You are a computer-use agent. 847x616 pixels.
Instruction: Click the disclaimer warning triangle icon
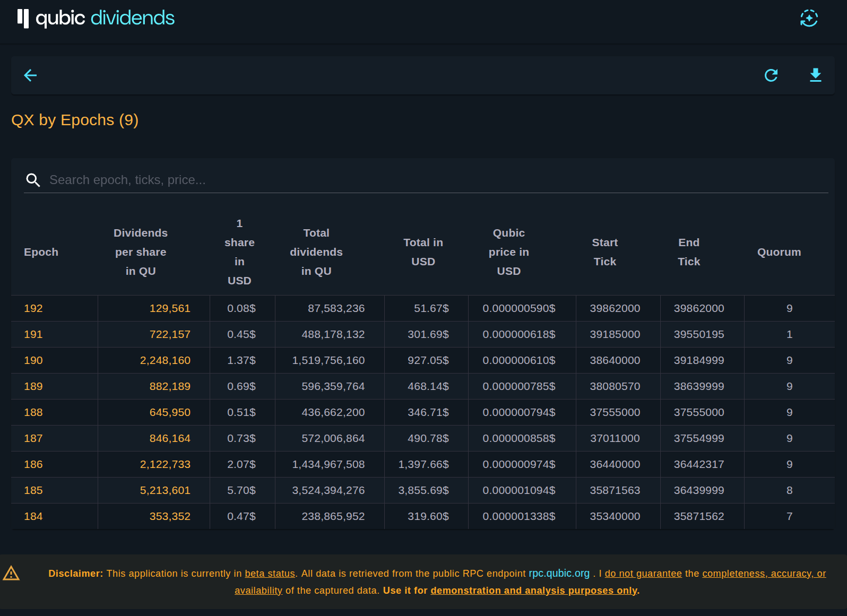coord(11,574)
